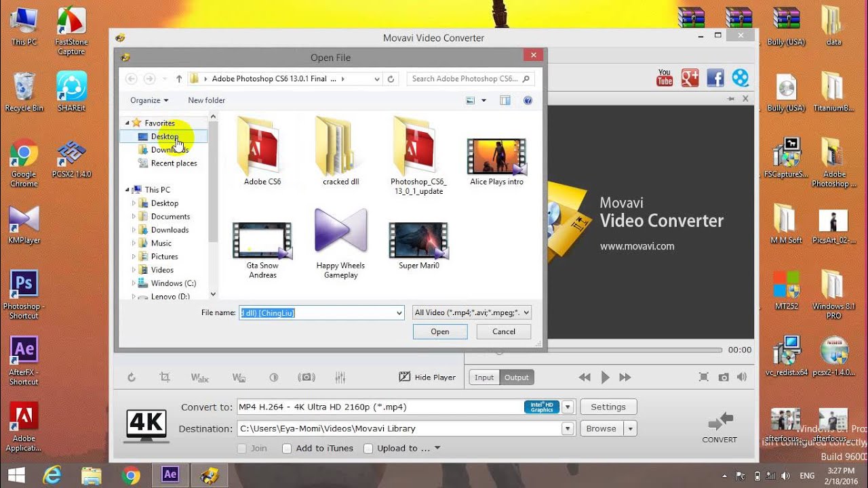The height and width of the screenshot is (488, 868).
Task: Open the File name history dropdown
Action: click(x=399, y=312)
